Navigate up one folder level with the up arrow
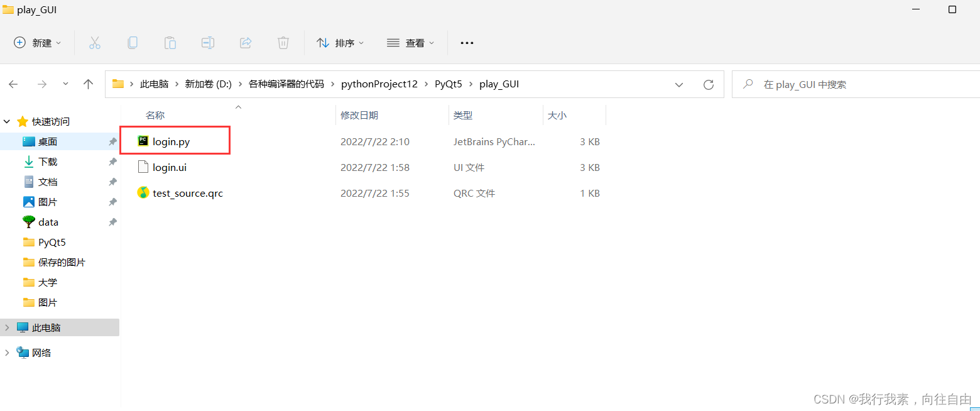The width and height of the screenshot is (980, 411). (88, 84)
